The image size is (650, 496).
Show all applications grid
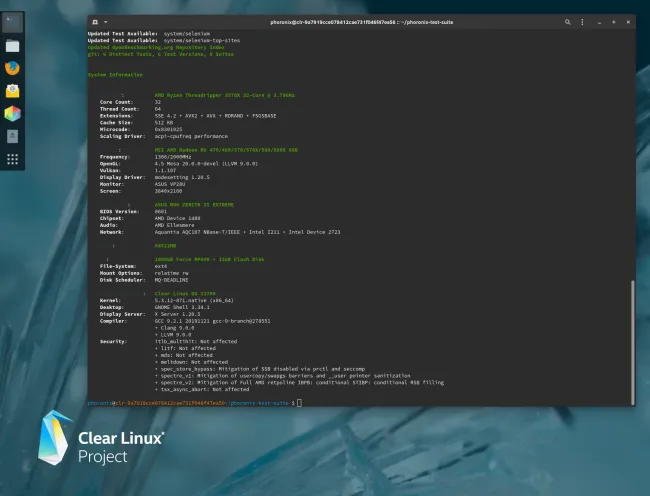[12, 159]
